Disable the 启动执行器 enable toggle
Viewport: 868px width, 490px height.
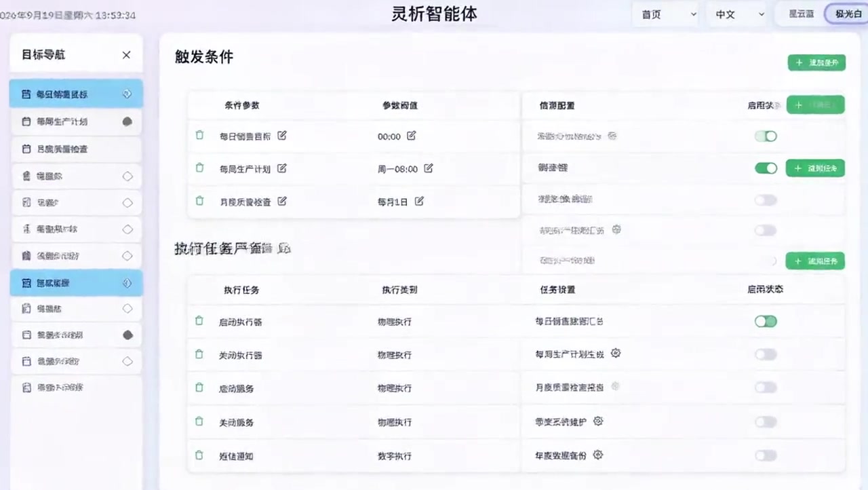tap(766, 321)
